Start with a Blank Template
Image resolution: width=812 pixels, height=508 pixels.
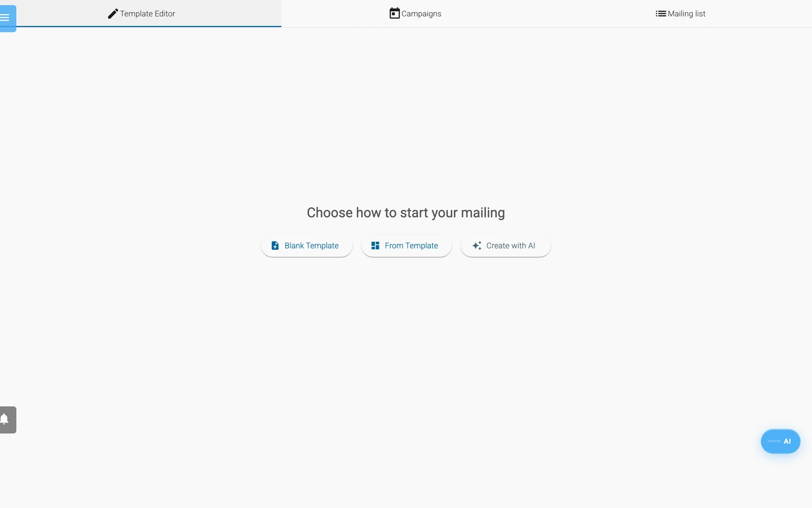coord(307,246)
